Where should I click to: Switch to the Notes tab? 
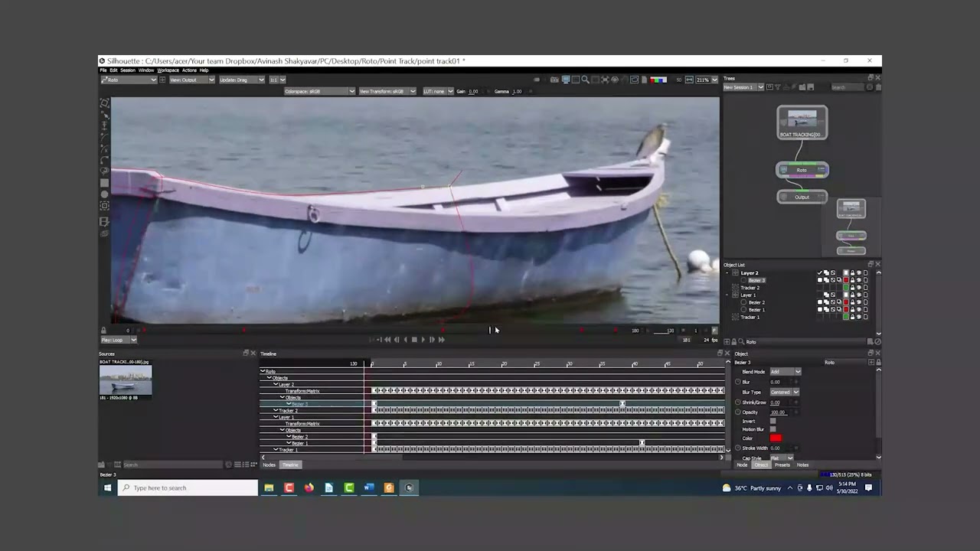point(802,465)
